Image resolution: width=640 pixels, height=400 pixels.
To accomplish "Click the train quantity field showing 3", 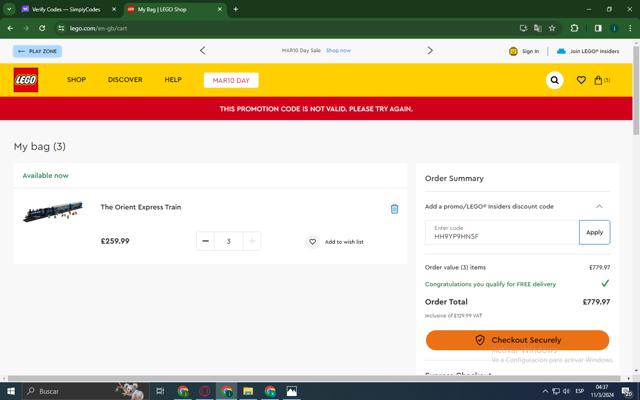I will pyautogui.click(x=229, y=241).
